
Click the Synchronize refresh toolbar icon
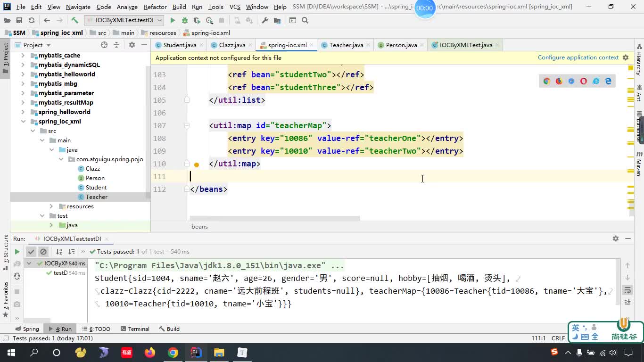coord(32,20)
